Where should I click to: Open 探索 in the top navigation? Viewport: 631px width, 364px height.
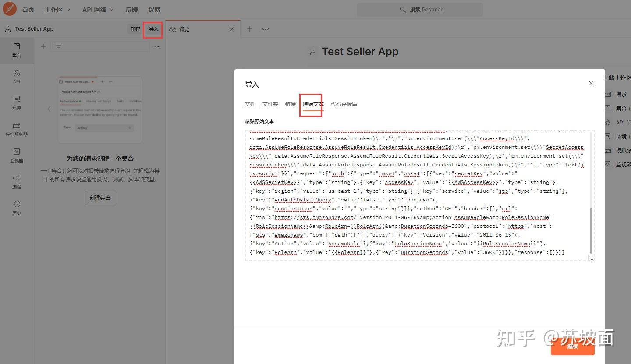[154, 9]
